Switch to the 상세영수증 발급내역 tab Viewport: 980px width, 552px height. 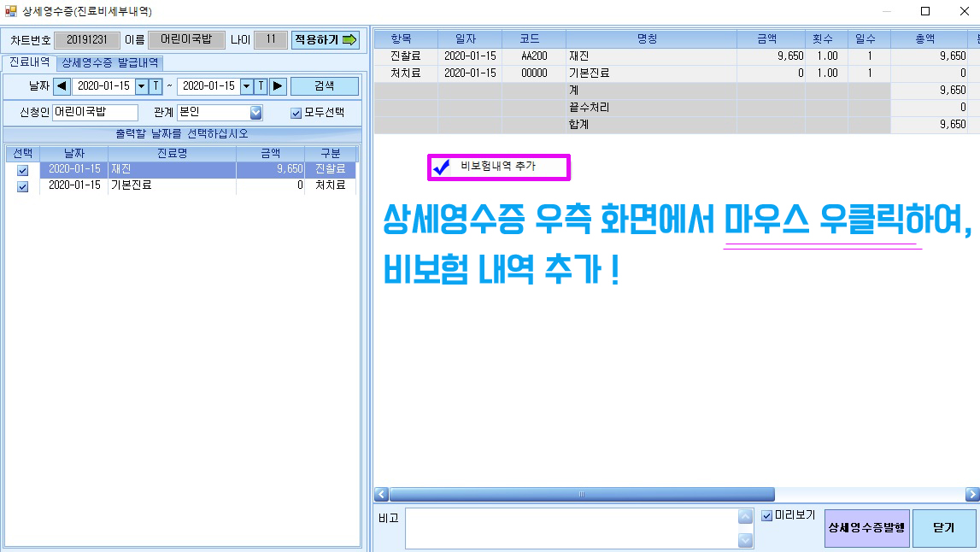click(x=110, y=62)
